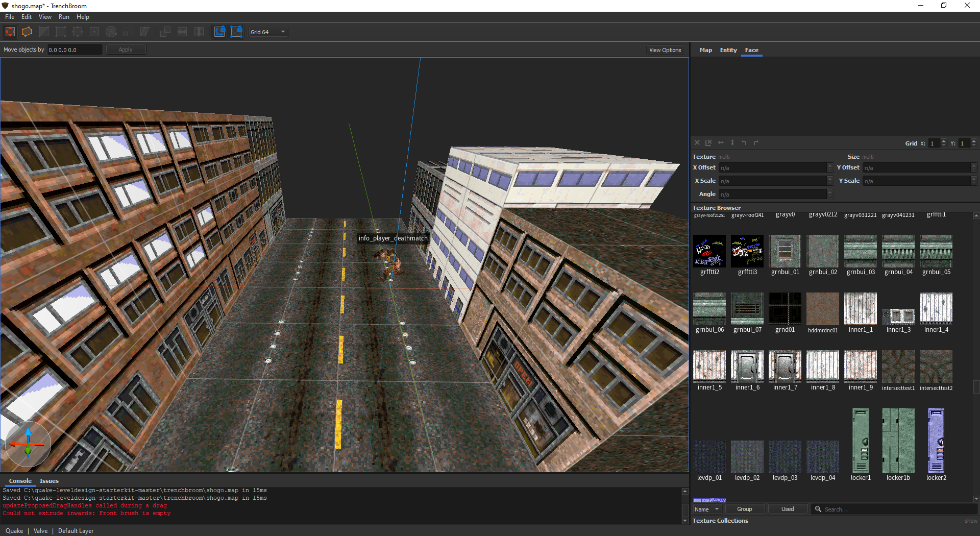Image resolution: width=980 pixels, height=536 pixels.
Task: Toggle Texture Lock in the toolbar
Action: [x=219, y=32]
